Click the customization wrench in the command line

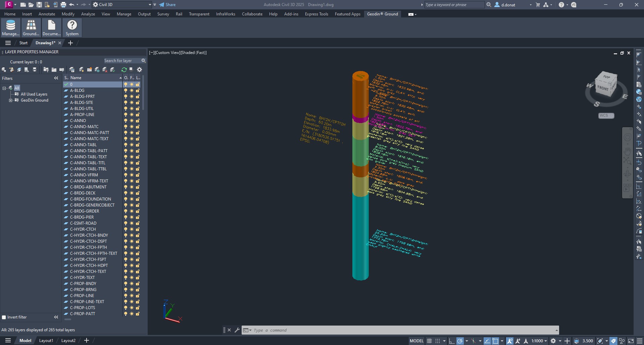(x=237, y=330)
